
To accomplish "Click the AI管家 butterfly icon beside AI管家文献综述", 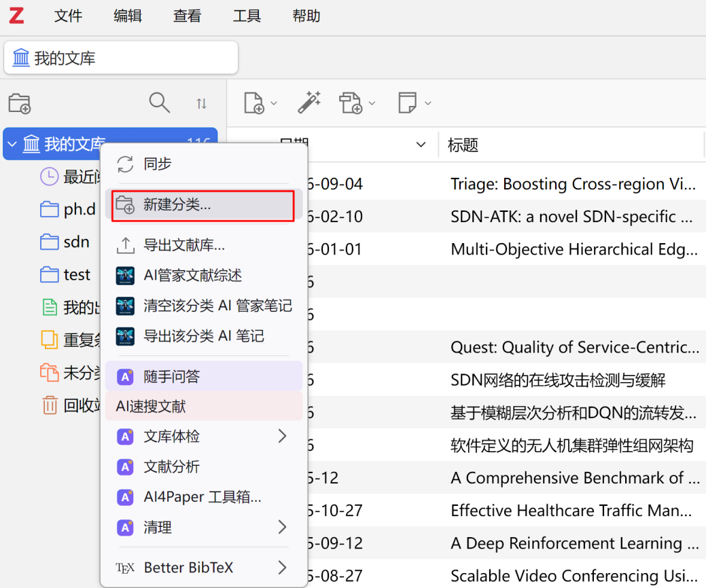I will tap(125, 276).
